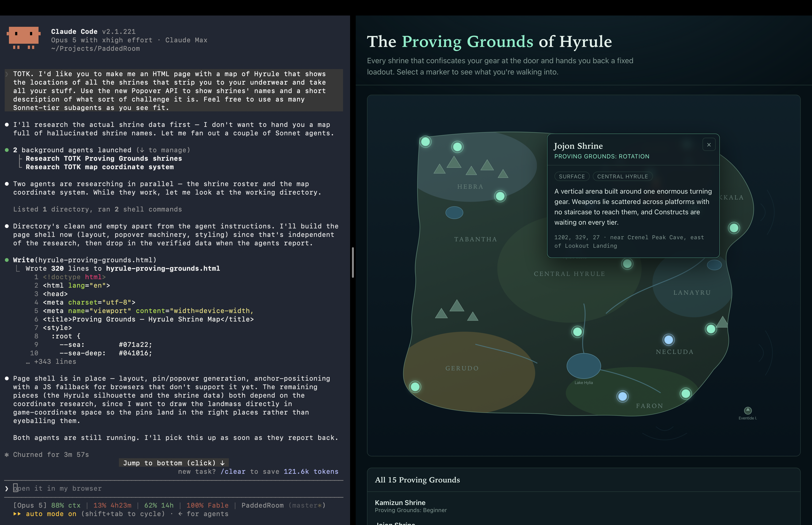Click the "… +343 lines" truncated output line

coord(51,362)
